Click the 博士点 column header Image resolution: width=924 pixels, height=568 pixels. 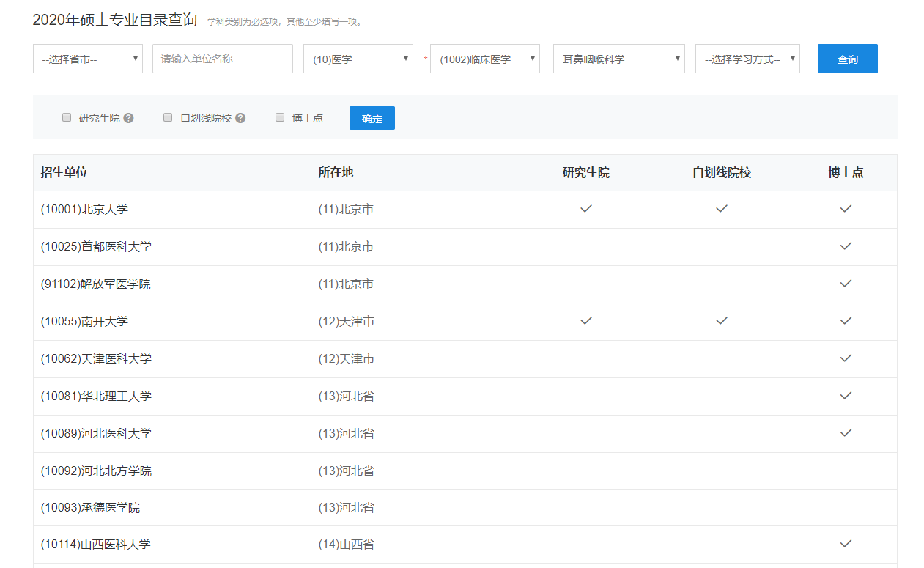coord(846,173)
